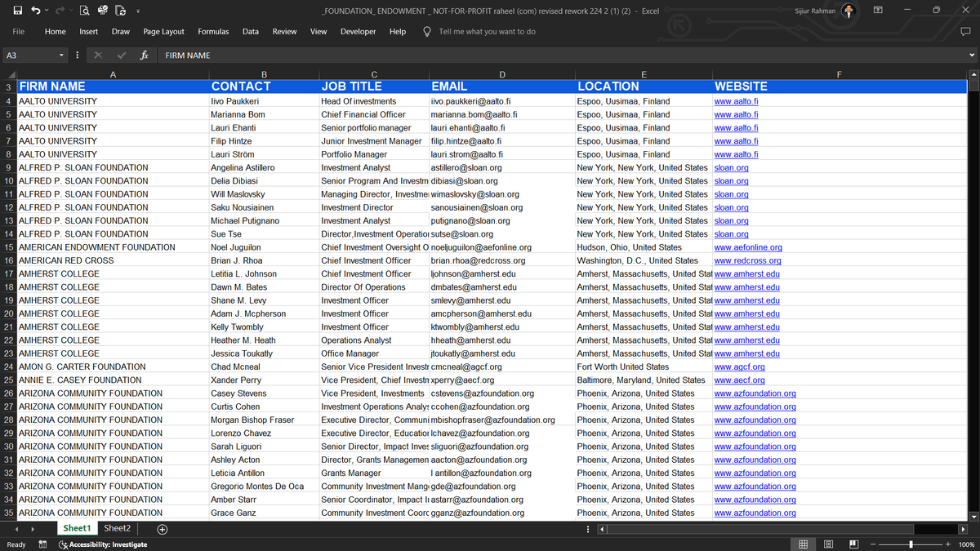Viewport: 980px width, 551px height.
Task: Select cell brian.rhoa@redcross.org
Action: [x=501, y=260]
